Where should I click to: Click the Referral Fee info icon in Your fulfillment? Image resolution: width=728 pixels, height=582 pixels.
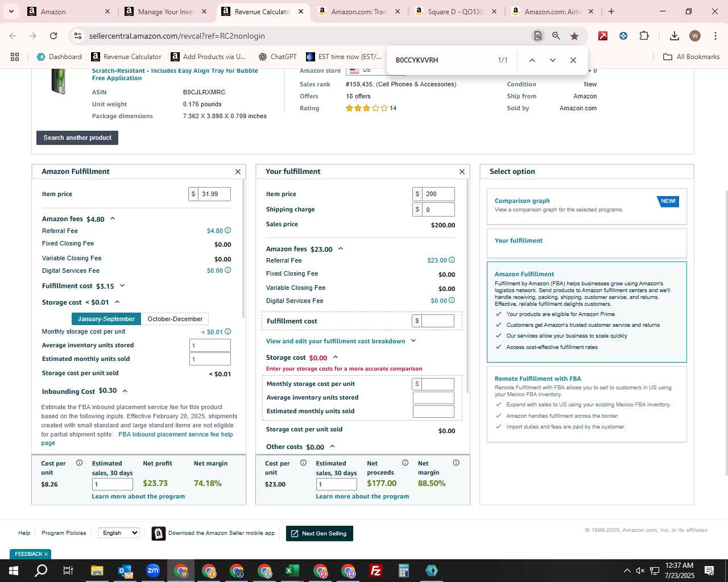[452, 260]
